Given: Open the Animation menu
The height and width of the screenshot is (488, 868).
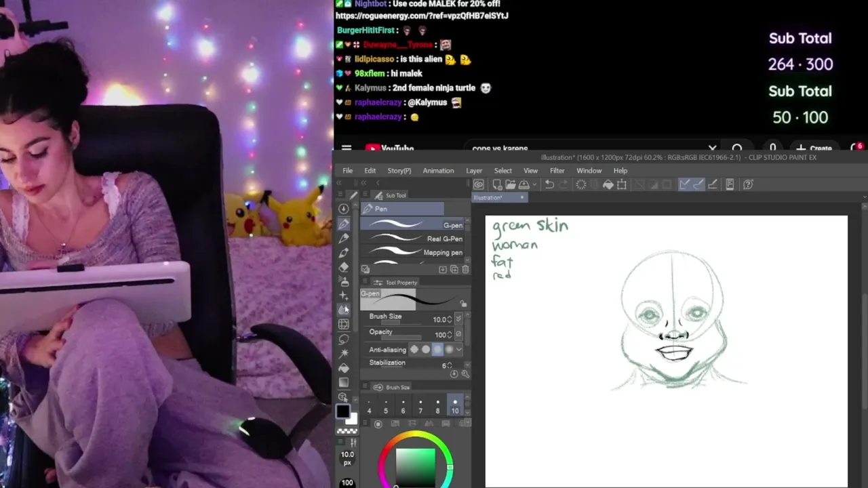Looking at the screenshot, I should click(x=438, y=171).
